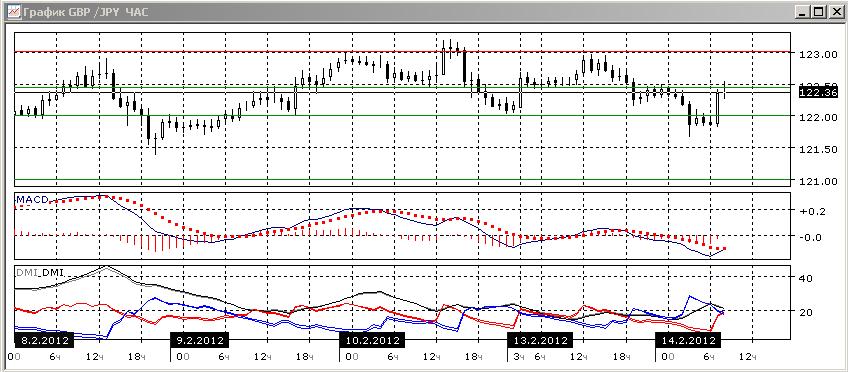Screen dimensions: 848x372
Task: Click the chart window icon in title bar
Action: [x=14, y=11]
